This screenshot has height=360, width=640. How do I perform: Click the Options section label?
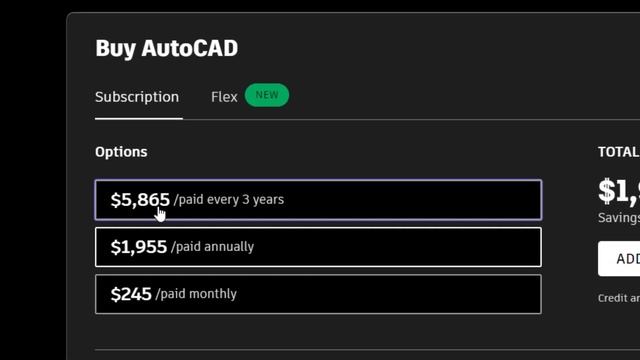121,152
